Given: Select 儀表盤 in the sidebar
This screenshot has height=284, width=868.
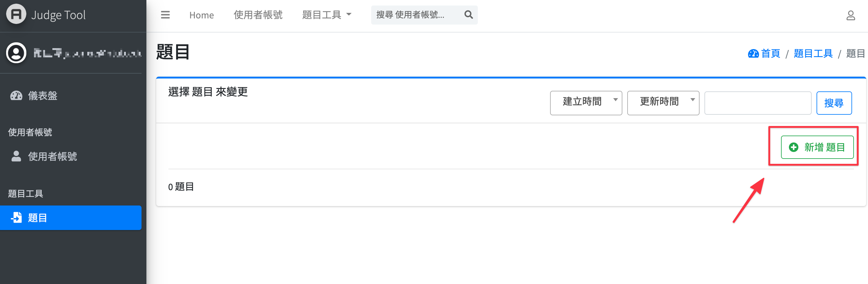Looking at the screenshot, I should tap(43, 96).
